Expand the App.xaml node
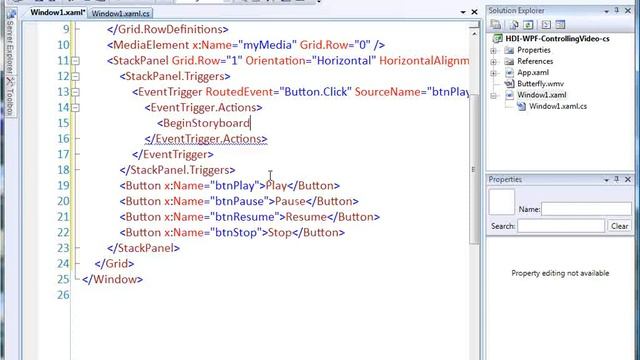640x360 pixels. click(493, 73)
